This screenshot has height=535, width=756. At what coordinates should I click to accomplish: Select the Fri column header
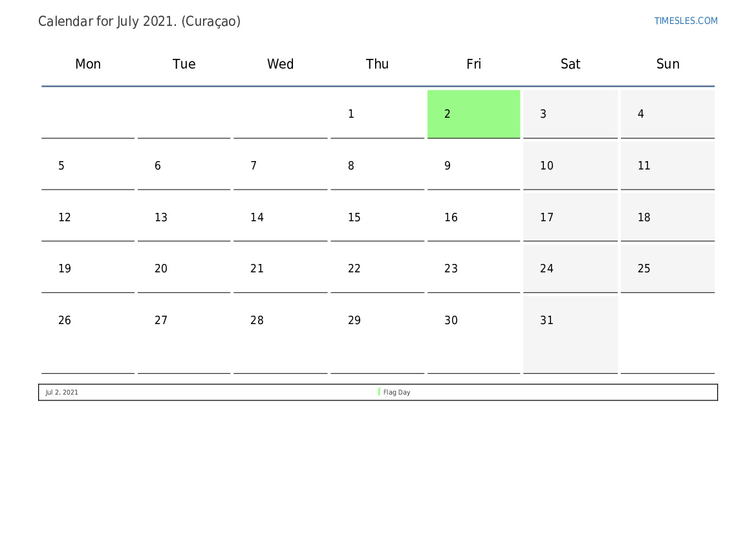473,63
